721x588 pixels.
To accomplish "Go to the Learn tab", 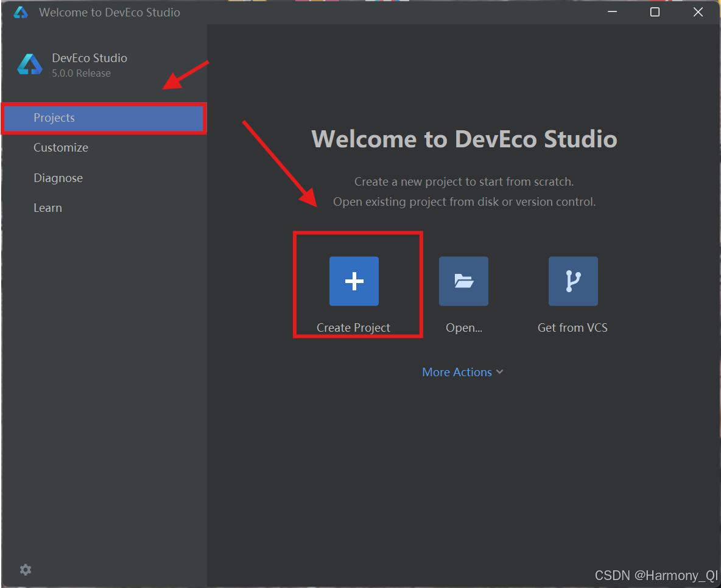I will click(x=47, y=208).
